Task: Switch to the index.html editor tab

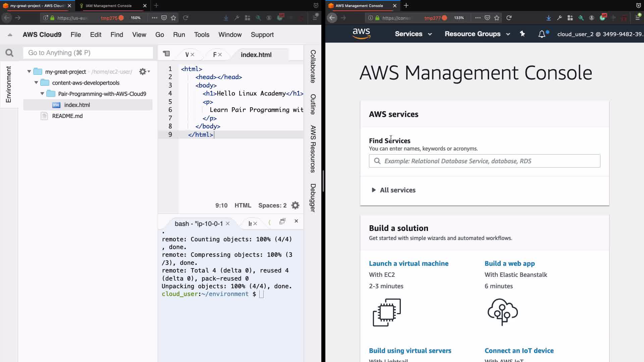Action: (256, 55)
